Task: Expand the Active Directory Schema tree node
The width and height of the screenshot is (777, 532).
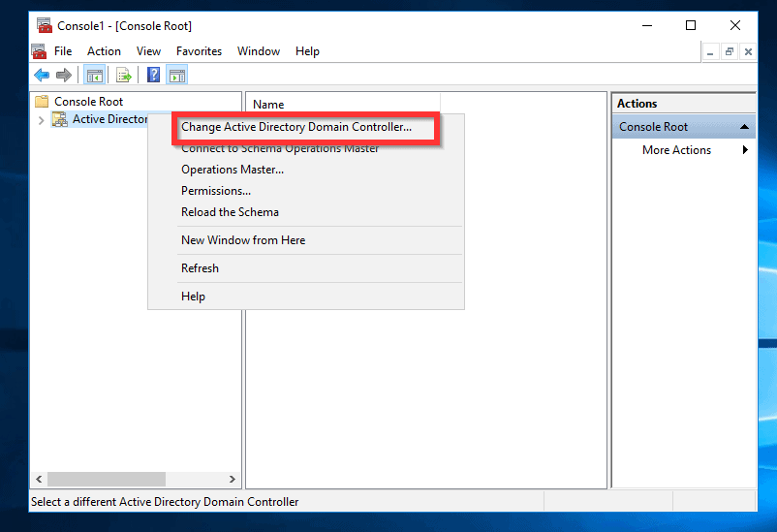Action: point(41,120)
